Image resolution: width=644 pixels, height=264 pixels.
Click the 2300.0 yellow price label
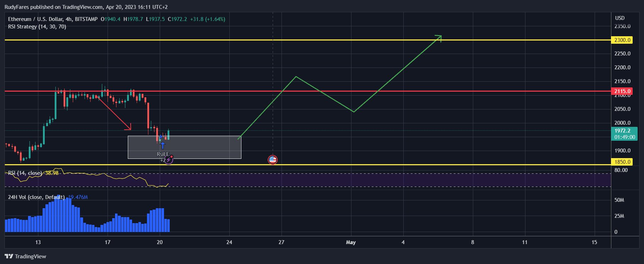tap(622, 40)
